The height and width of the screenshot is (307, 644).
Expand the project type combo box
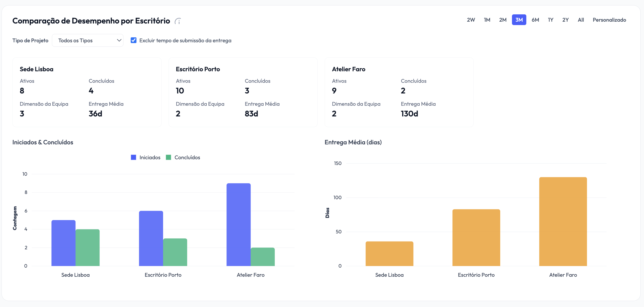coord(88,40)
